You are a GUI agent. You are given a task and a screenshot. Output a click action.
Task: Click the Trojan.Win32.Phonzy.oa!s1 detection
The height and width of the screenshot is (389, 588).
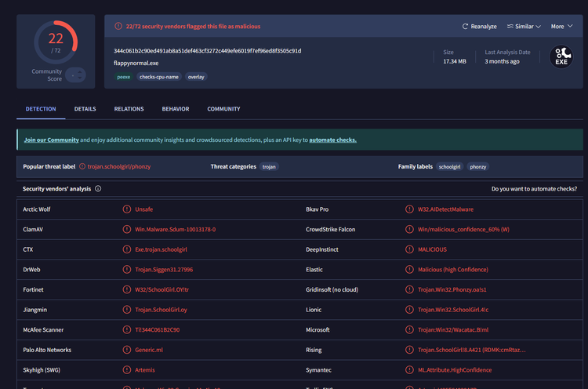452,289
